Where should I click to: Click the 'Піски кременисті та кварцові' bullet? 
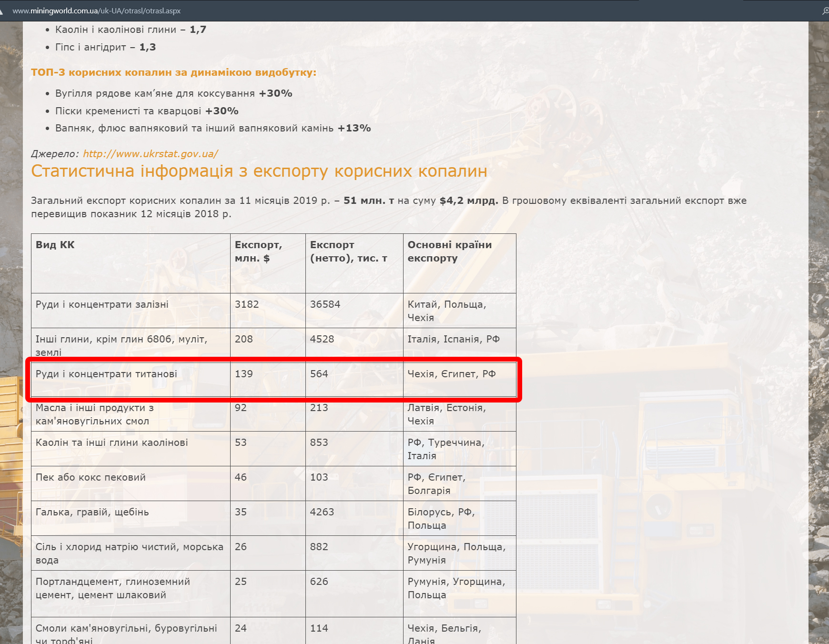[147, 111]
